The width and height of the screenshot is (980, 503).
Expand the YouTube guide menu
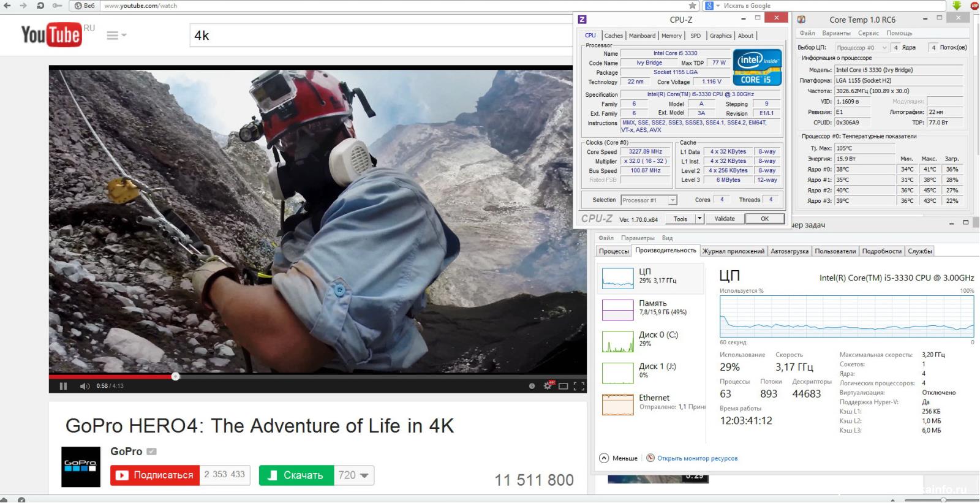(x=116, y=36)
